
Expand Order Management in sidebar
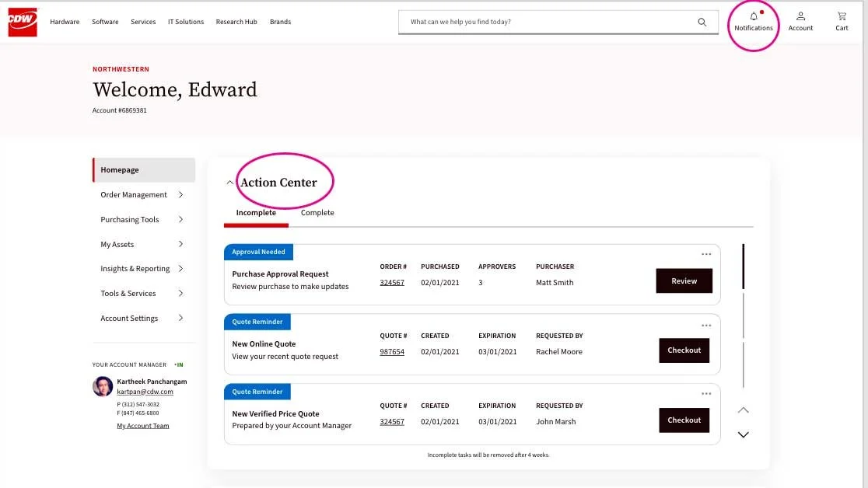coord(181,195)
